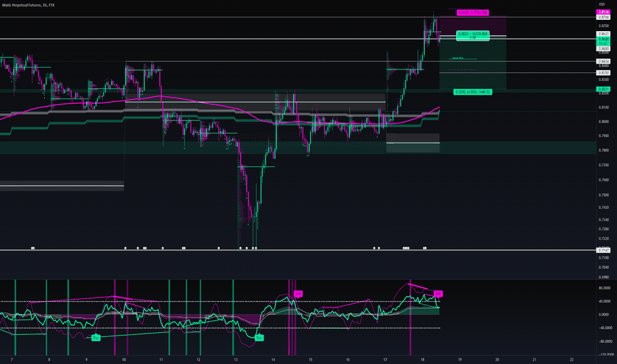Click the position entry label showing 0.0023

473,36
